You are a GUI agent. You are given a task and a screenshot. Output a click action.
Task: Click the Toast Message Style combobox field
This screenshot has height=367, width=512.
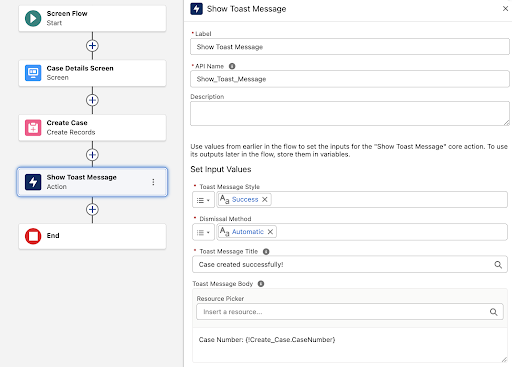(362, 200)
